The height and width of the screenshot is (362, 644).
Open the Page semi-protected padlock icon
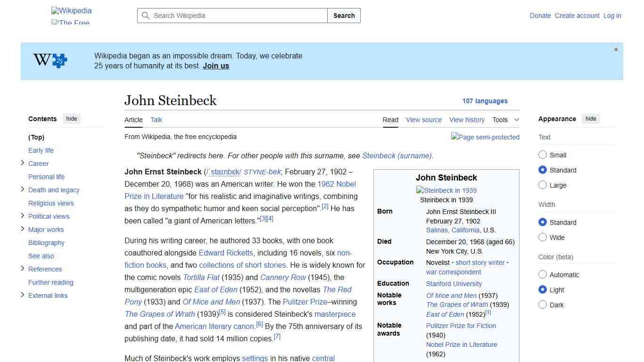tap(485, 137)
